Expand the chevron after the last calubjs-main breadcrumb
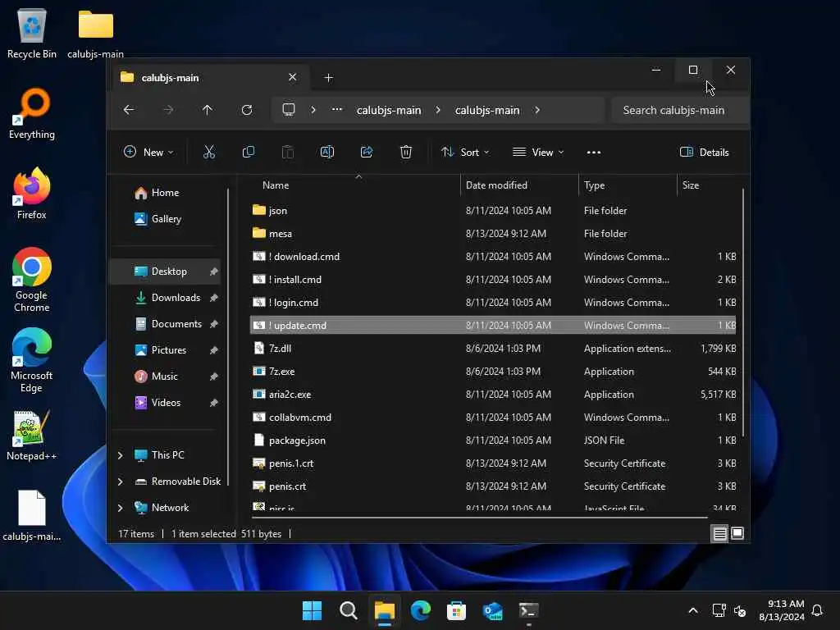840x630 pixels. point(536,110)
